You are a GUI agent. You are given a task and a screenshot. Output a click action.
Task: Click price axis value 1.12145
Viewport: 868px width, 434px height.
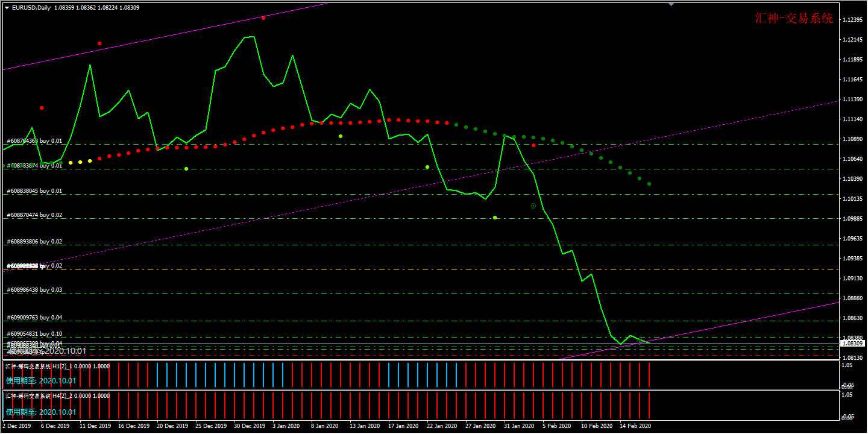pyautogui.click(x=852, y=40)
